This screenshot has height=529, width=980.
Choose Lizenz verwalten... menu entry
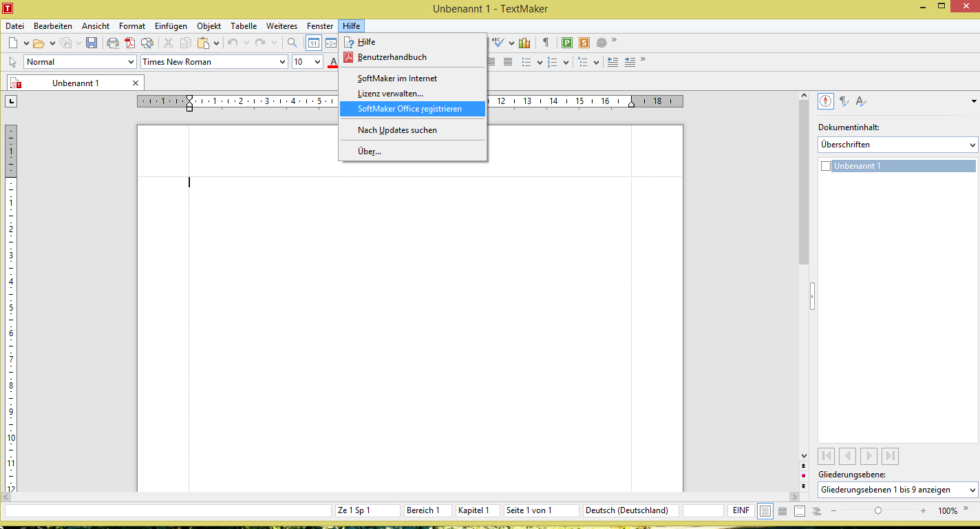coord(412,94)
